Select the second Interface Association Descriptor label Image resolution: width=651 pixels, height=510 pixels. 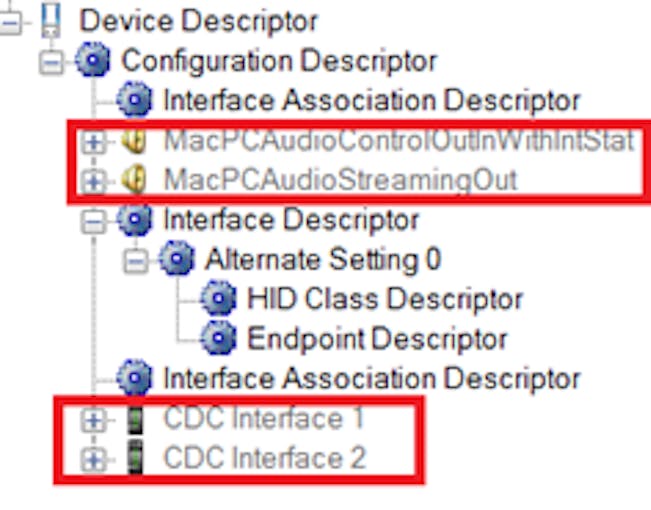point(371,378)
